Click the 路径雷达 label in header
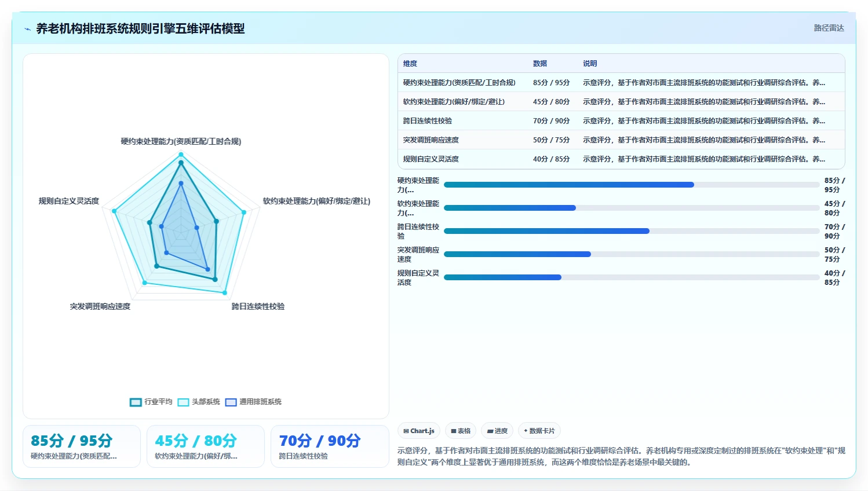Image resolution: width=868 pixels, height=491 pixels. [829, 28]
